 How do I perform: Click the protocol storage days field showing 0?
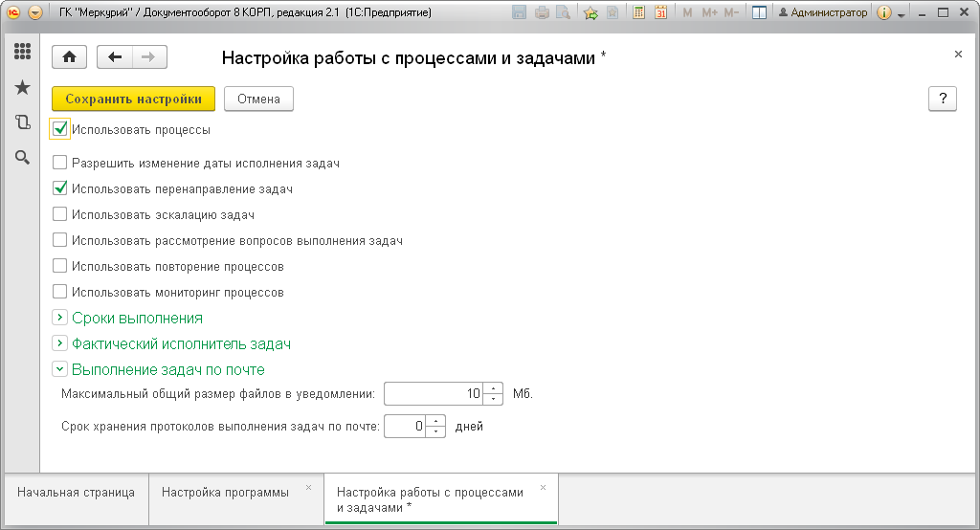[x=405, y=427]
